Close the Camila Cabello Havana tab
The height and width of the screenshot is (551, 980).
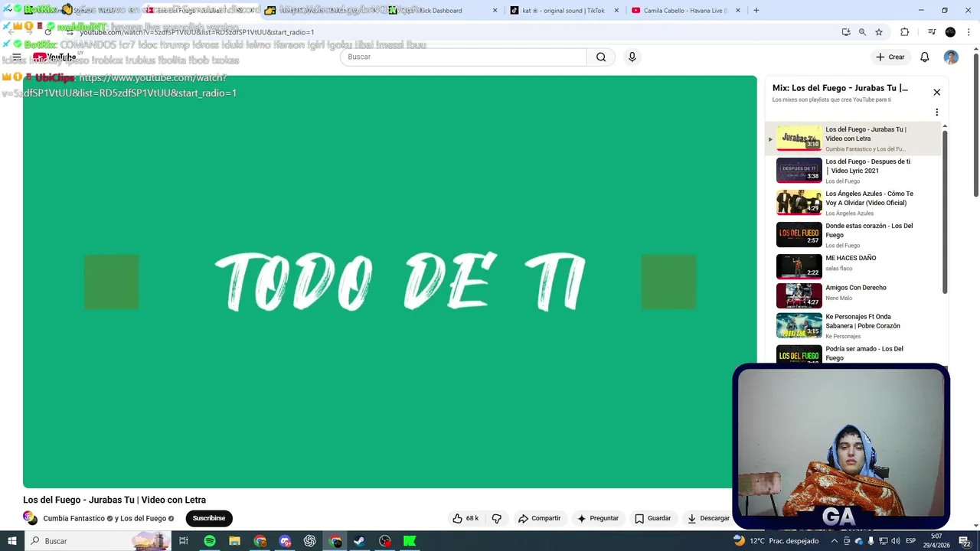tap(738, 11)
